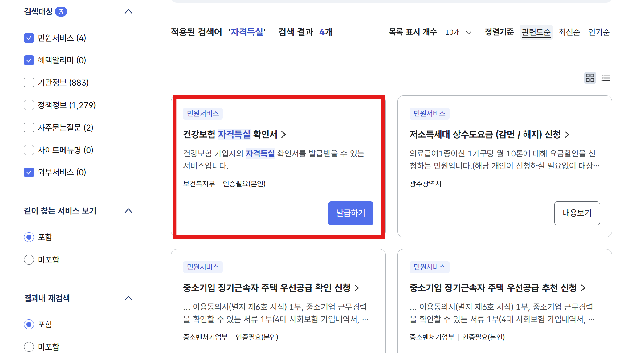Image resolution: width=644 pixels, height=353 pixels.
Task: Open the 10개 list count dropdown
Action: 458,32
